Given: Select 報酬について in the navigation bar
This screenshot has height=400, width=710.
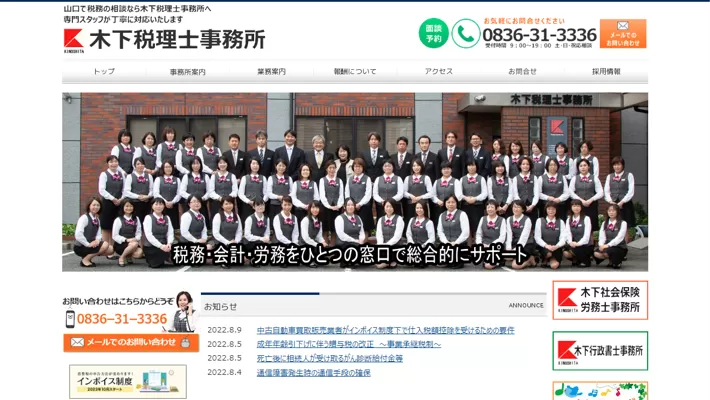Looking at the screenshot, I should coord(355,72).
